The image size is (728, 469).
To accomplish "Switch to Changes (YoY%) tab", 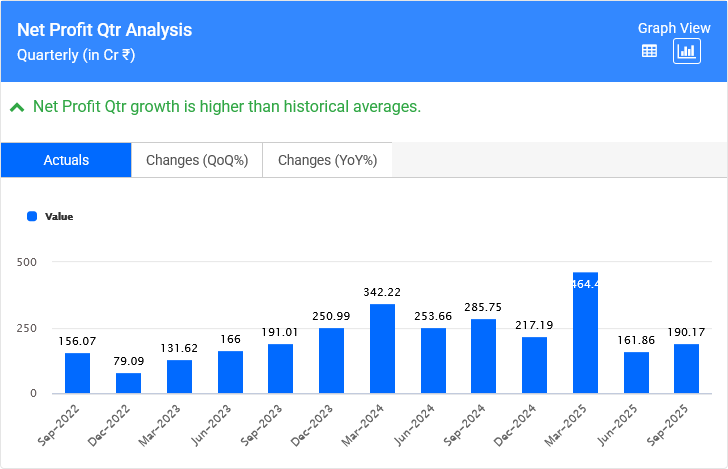I will (x=327, y=160).
